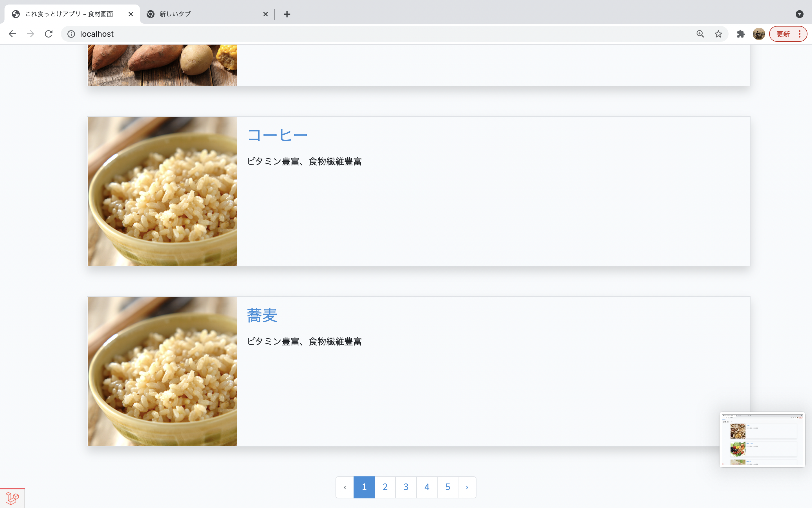812x508 pixels.
Task: Open a new tab with plus
Action: tap(287, 14)
